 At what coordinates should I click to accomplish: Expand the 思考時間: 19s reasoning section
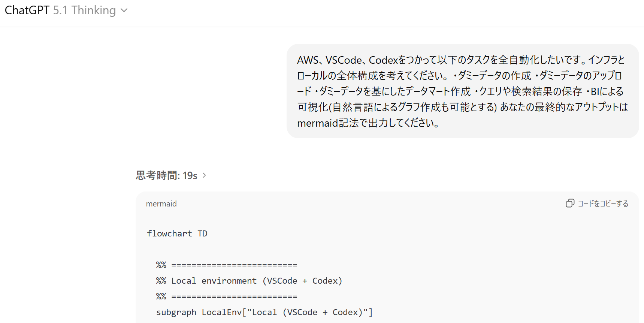tap(166, 175)
